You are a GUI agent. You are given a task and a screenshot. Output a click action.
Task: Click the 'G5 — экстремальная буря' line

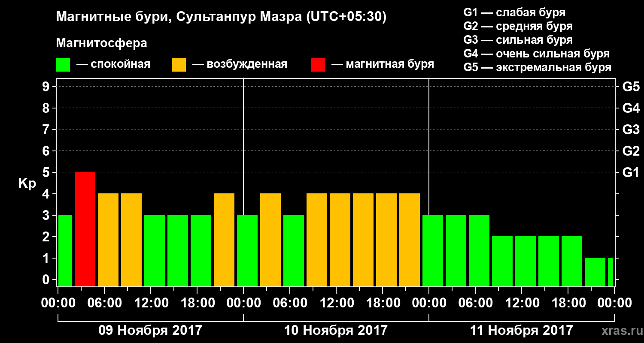[538, 67]
